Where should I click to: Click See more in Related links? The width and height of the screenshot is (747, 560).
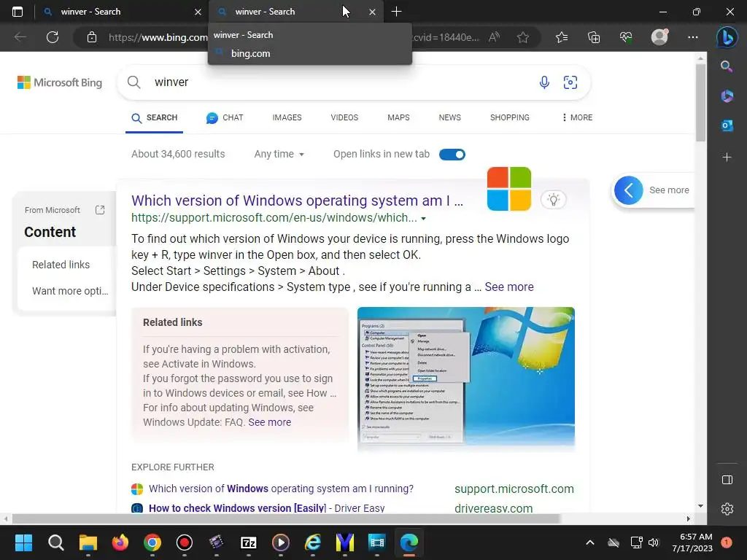pyautogui.click(x=270, y=422)
